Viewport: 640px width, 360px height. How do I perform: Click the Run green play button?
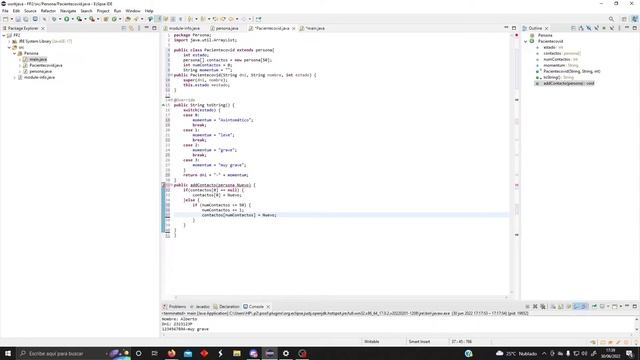click(67, 19)
